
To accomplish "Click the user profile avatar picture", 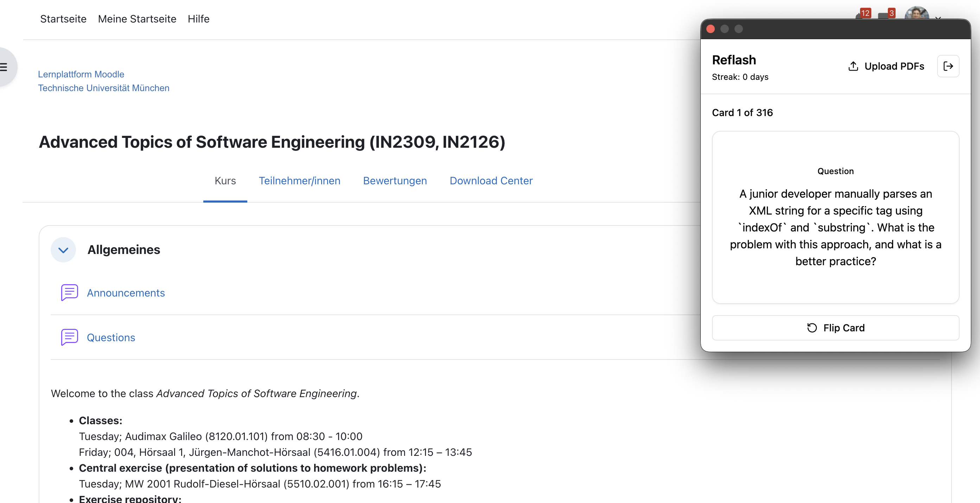I will click(916, 14).
